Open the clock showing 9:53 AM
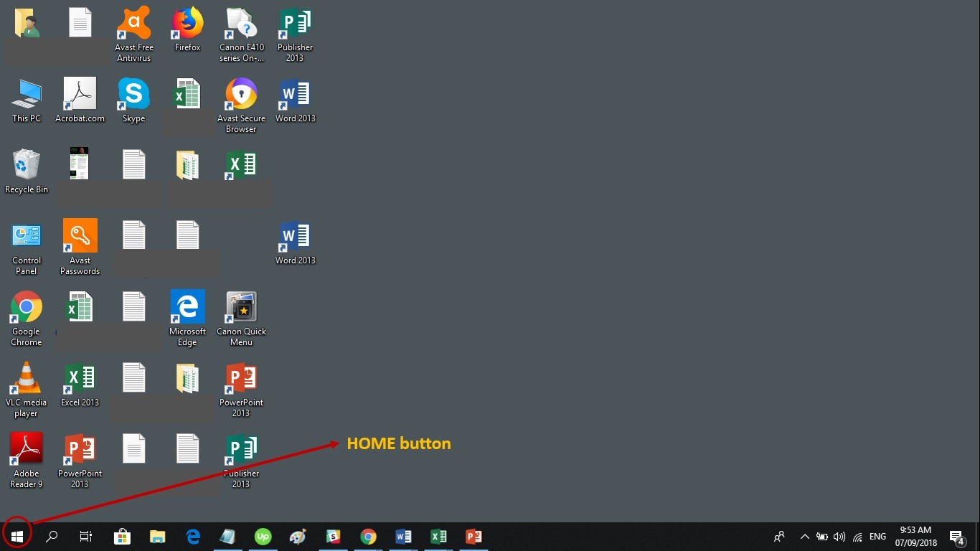 pos(915,537)
